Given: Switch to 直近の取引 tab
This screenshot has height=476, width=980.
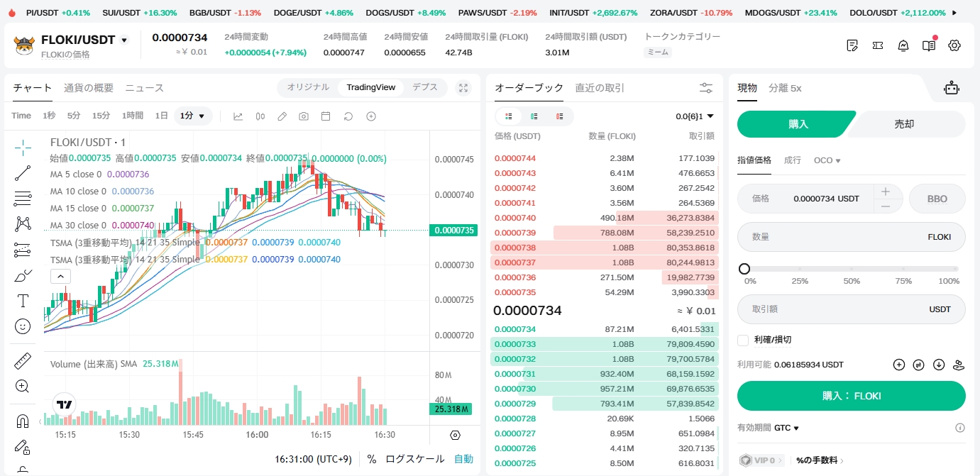Looking at the screenshot, I should coord(600,88).
